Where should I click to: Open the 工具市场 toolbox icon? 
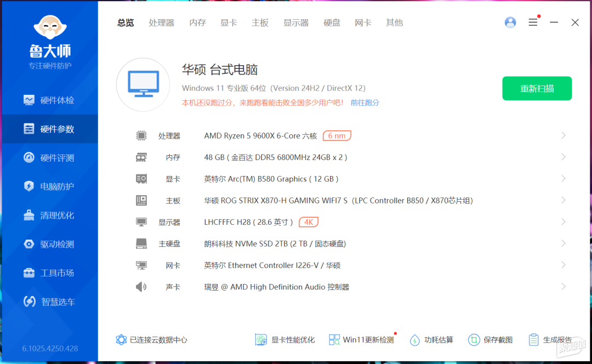point(29,272)
